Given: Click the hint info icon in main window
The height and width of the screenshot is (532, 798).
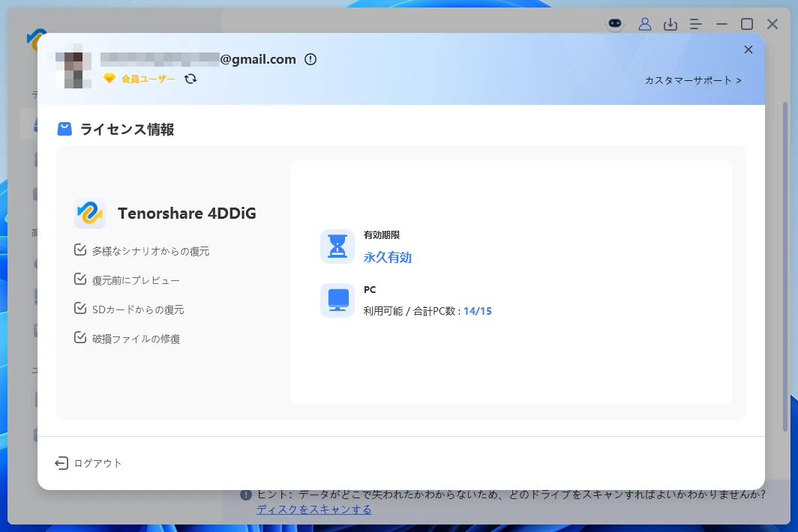Looking at the screenshot, I should [x=246, y=495].
